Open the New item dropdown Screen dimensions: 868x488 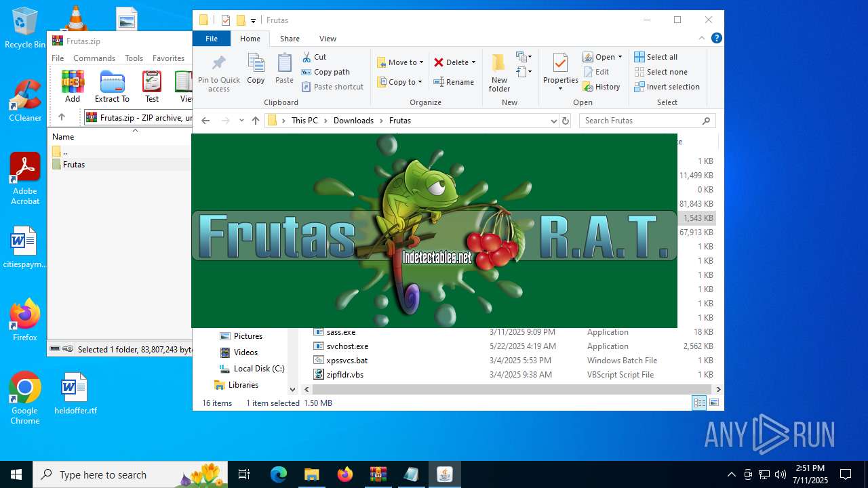click(x=524, y=57)
